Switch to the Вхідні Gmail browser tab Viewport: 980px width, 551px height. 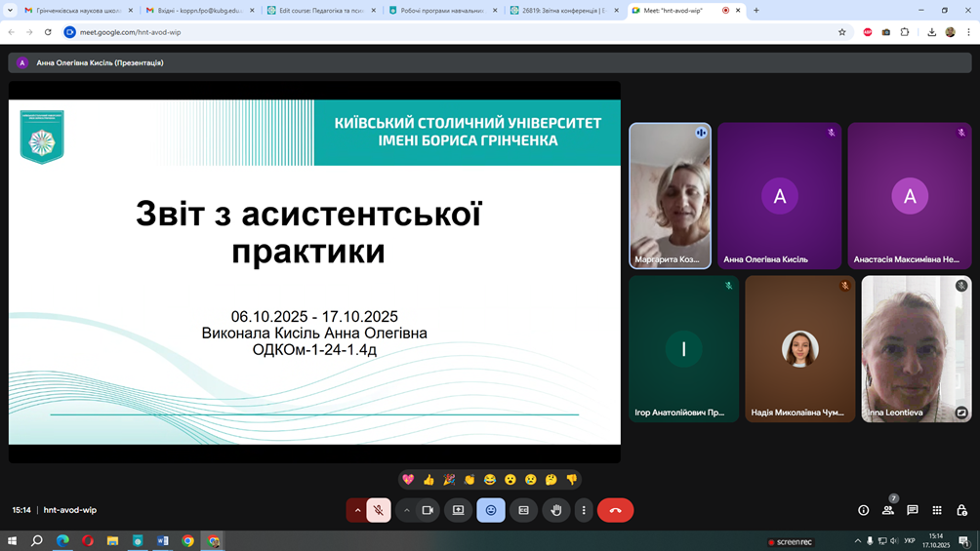coord(198,11)
